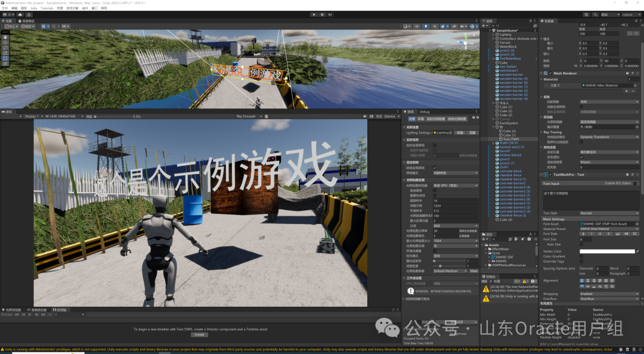The height and width of the screenshot is (354, 644).
Task: Adjust the Game view scale slider
Action: 113,117
